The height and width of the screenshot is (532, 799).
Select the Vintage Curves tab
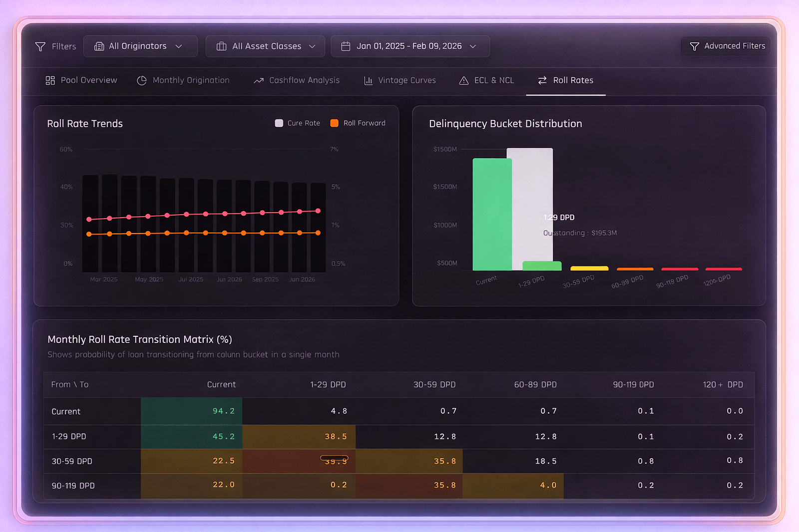pyautogui.click(x=399, y=80)
